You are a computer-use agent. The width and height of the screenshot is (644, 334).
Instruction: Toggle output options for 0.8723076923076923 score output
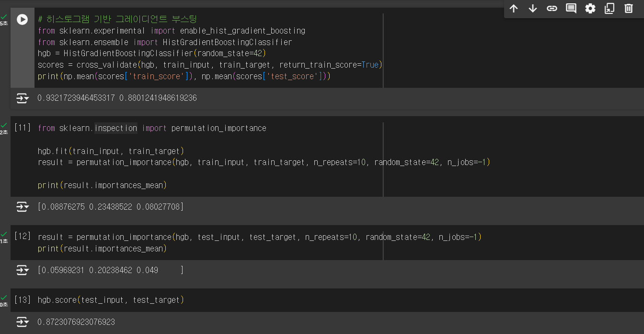point(23,322)
